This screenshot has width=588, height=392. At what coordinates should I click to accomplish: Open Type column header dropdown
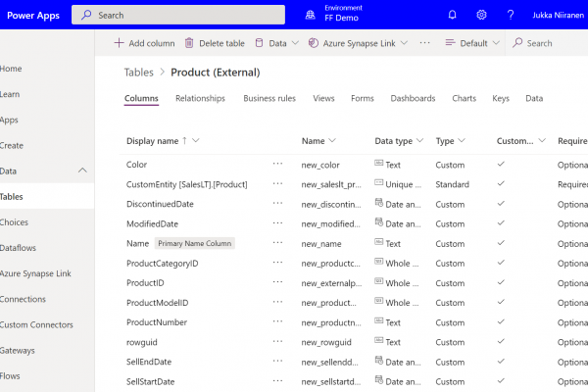point(462,141)
